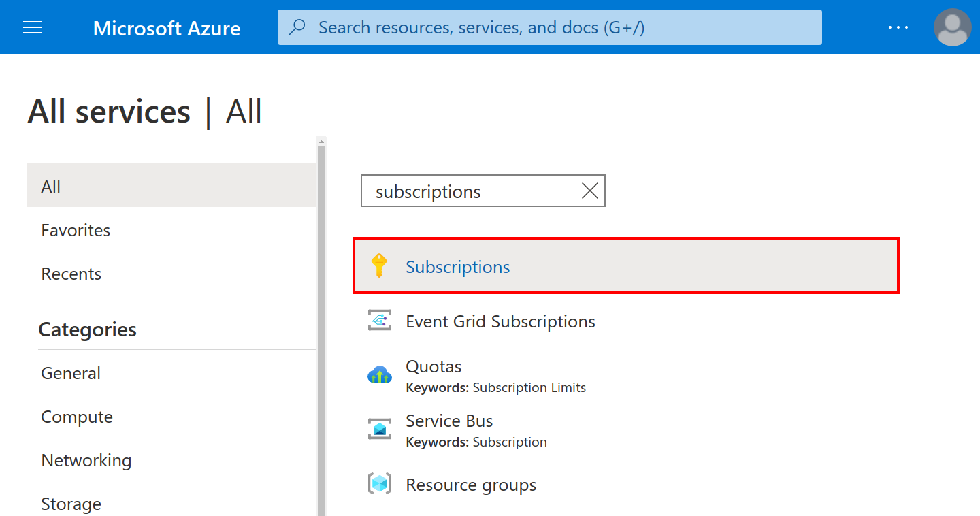
Task: Open the ellipsis more options menu
Action: (898, 27)
